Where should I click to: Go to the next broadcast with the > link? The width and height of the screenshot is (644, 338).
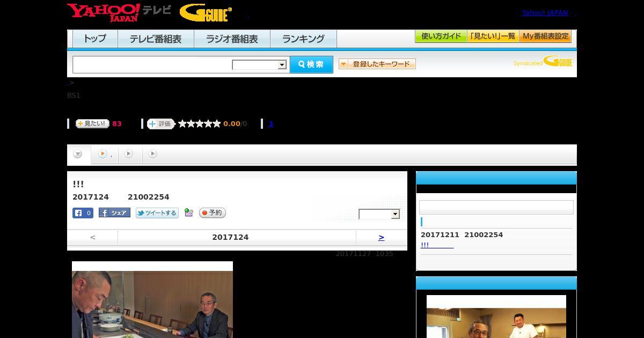(x=381, y=237)
